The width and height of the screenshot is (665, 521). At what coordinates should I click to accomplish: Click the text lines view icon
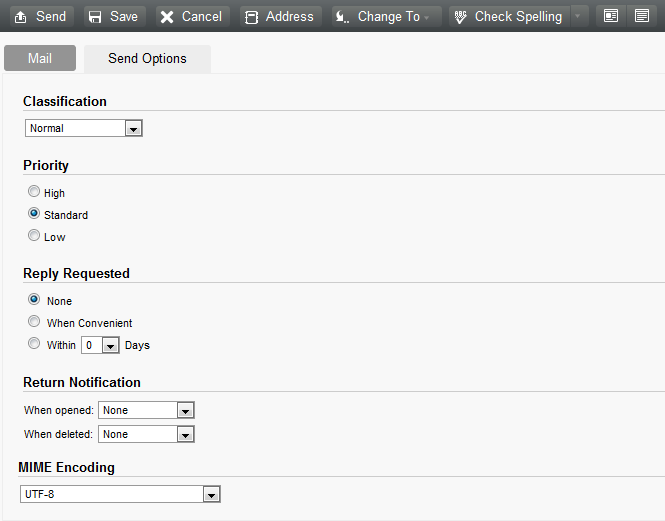point(641,17)
